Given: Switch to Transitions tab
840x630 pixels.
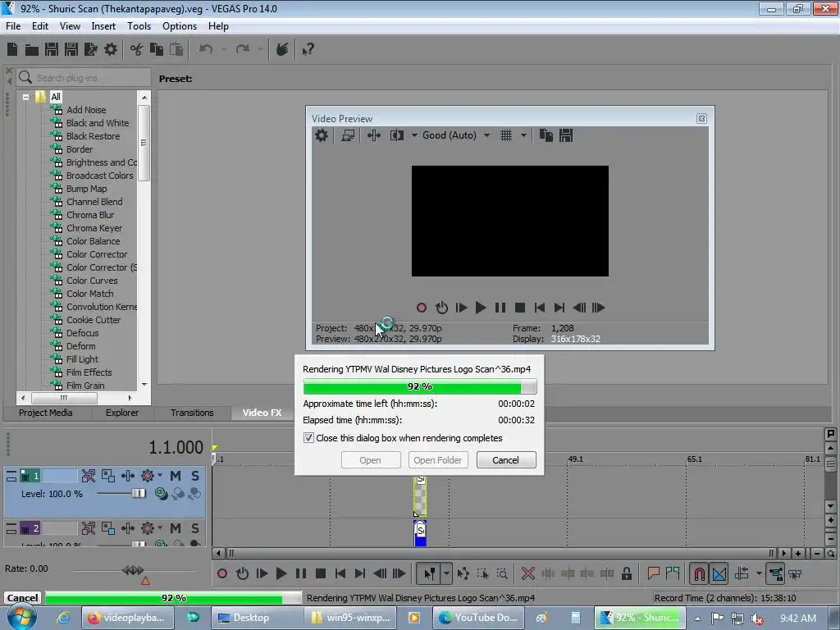Looking at the screenshot, I should coord(192,413).
